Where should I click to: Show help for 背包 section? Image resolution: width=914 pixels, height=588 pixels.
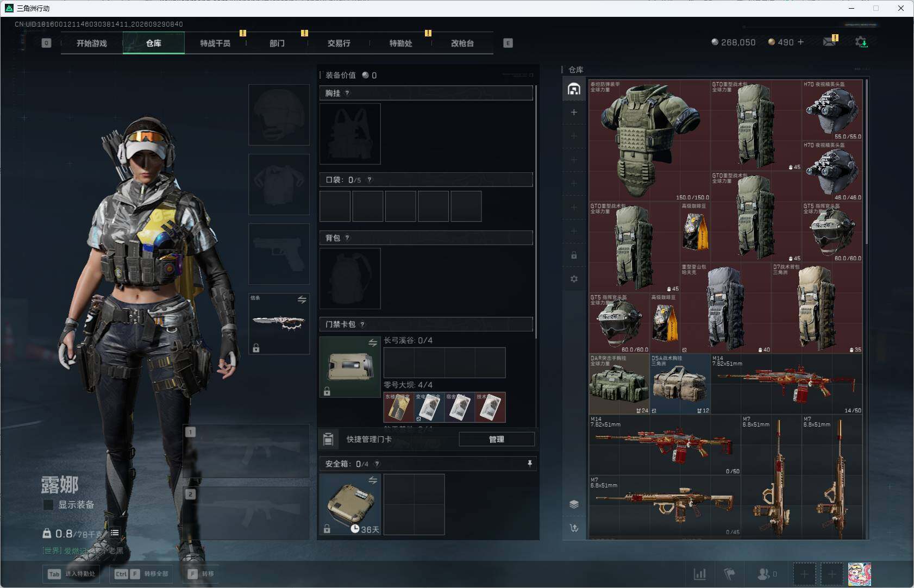348,237
